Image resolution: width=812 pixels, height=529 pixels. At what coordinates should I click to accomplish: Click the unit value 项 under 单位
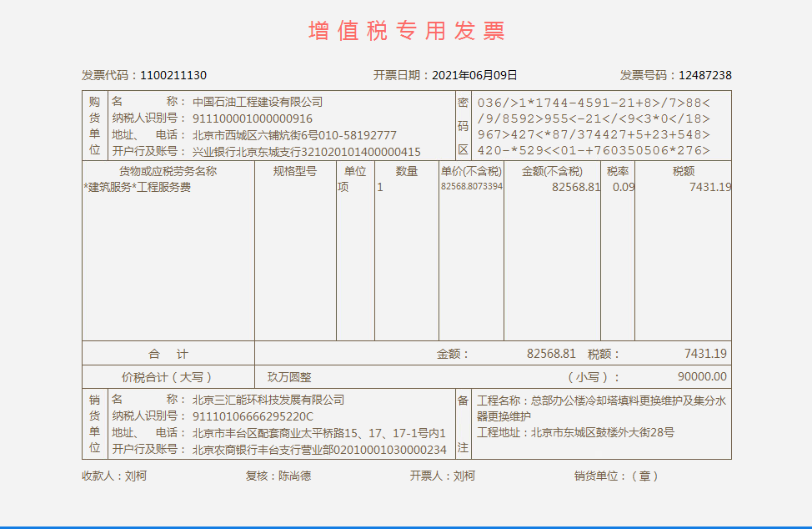pos(343,188)
